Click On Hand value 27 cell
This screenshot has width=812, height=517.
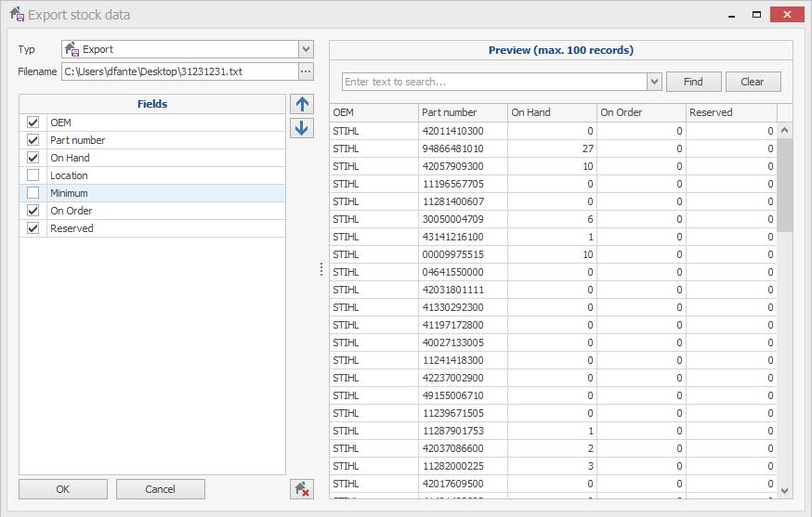point(552,149)
